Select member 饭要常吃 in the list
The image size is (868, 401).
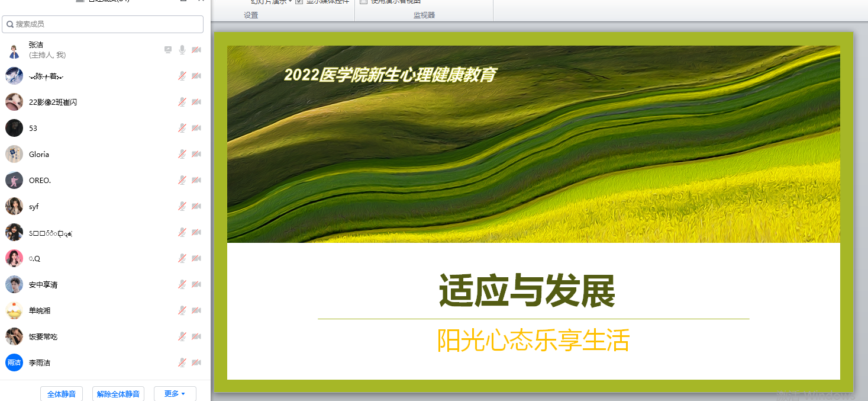coord(43,336)
